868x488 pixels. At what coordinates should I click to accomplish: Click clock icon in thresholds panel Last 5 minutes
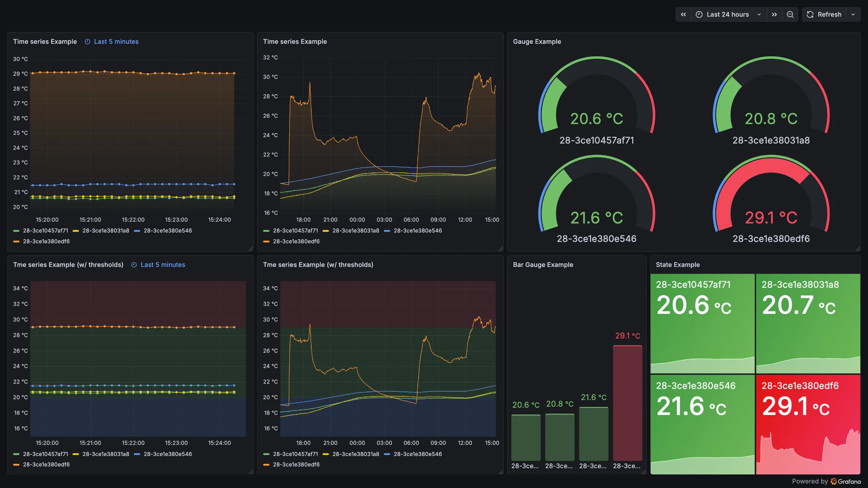134,265
